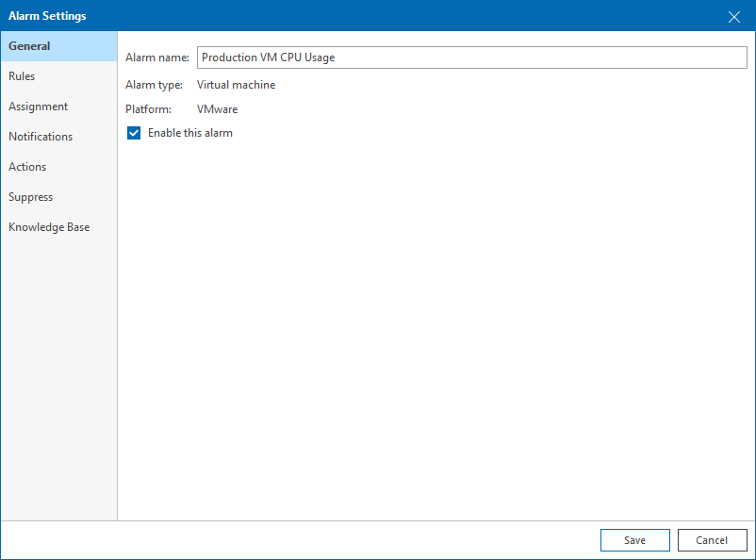Cancel the alarm settings dialog
The width and height of the screenshot is (756, 560).
pos(712,540)
